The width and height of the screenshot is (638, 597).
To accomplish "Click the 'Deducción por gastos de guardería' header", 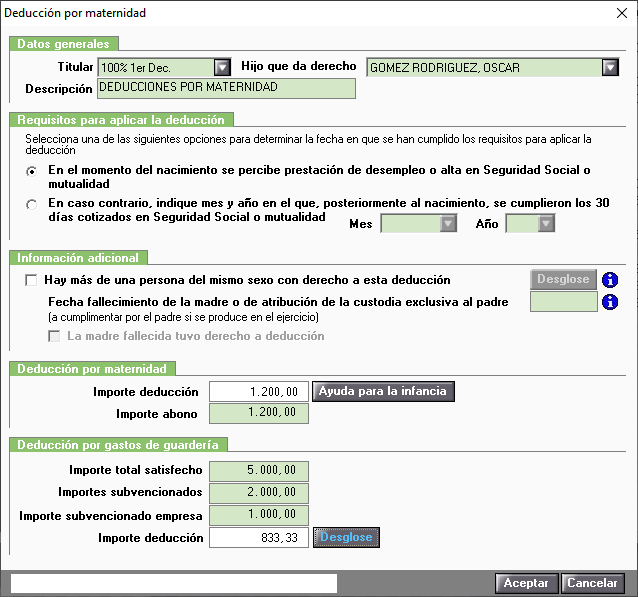I will click(x=118, y=444).
